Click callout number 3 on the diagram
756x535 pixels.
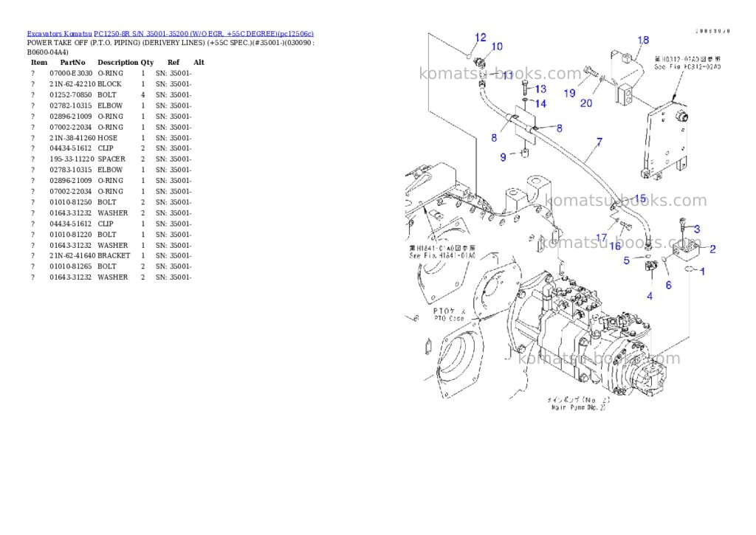[x=697, y=229]
